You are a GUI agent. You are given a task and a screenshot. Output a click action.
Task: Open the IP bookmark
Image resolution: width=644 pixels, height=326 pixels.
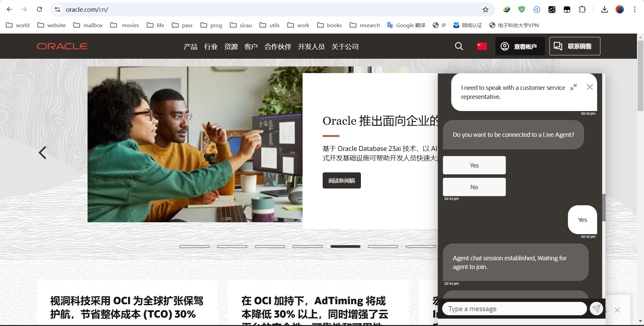(439, 25)
